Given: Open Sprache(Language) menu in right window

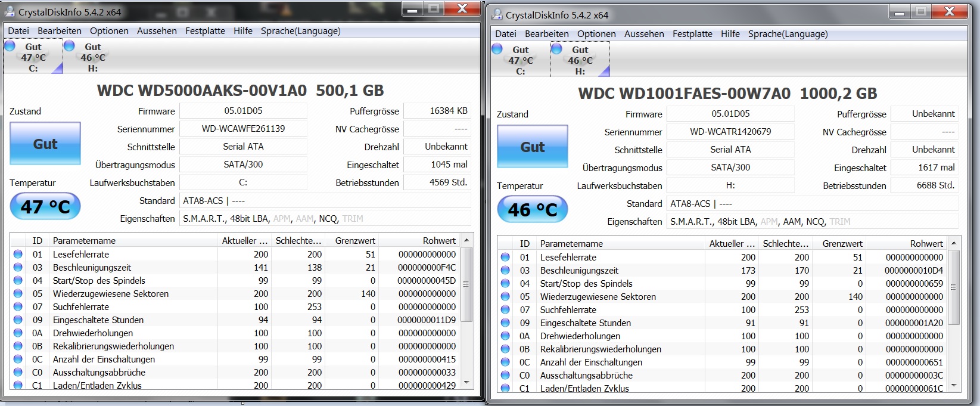Looking at the screenshot, I should [788, 34].
